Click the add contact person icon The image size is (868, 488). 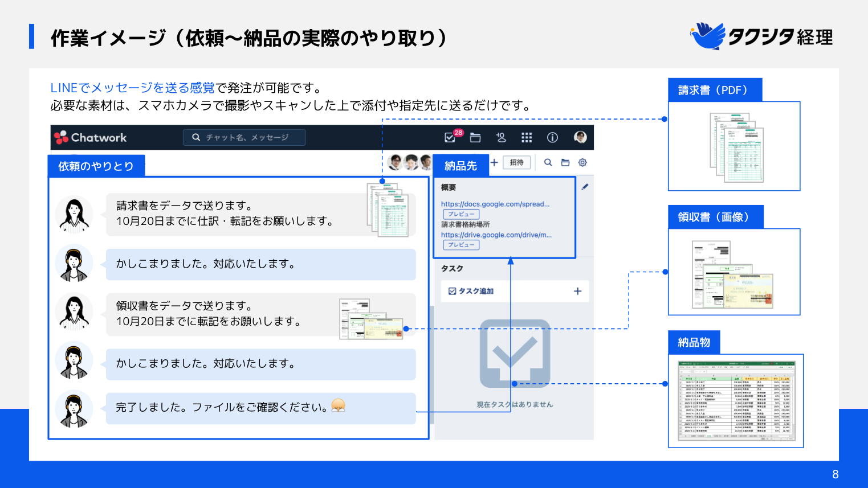501,137
